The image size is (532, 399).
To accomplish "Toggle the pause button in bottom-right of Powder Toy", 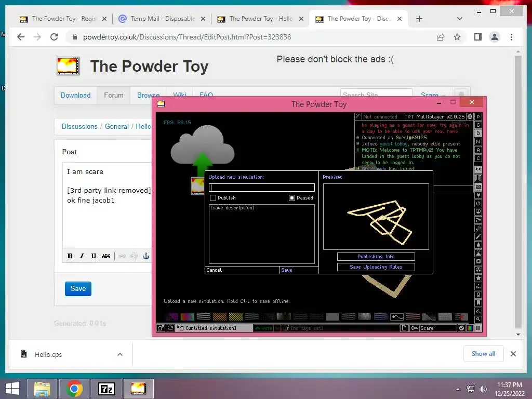I will [x=478, y=328].
